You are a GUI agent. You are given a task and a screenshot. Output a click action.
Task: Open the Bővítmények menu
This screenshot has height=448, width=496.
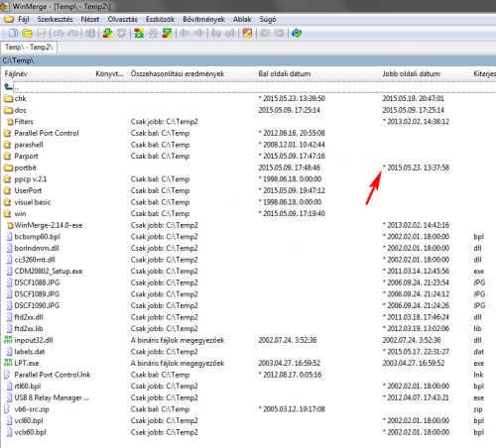(x=203, y=19)
